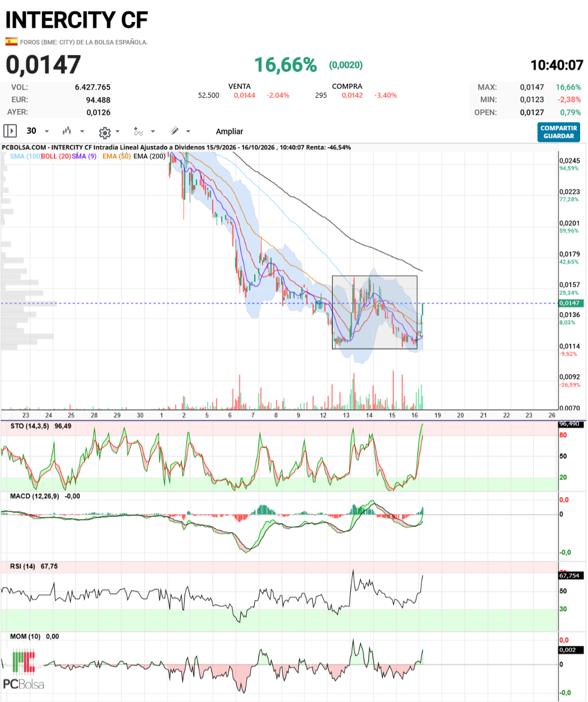The width and height of the screenshot is (588, 702).
Task: Click the COMPARTIR GUARDAR button
Action: (559, 132)
